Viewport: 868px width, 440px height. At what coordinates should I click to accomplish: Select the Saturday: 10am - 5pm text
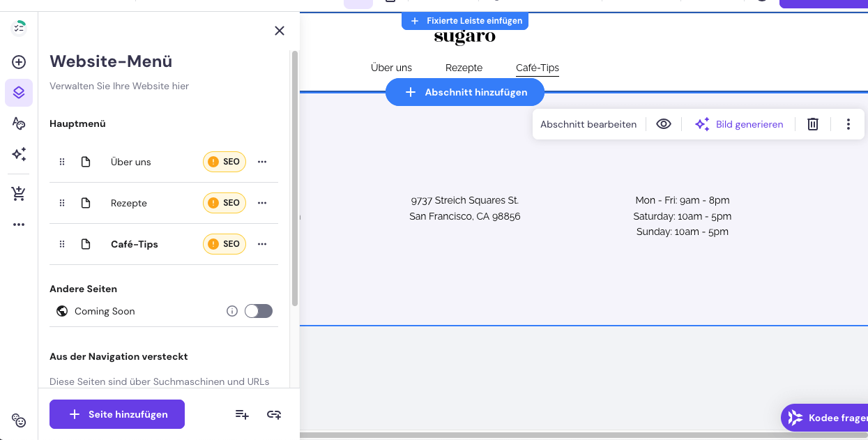pos(683,216)
